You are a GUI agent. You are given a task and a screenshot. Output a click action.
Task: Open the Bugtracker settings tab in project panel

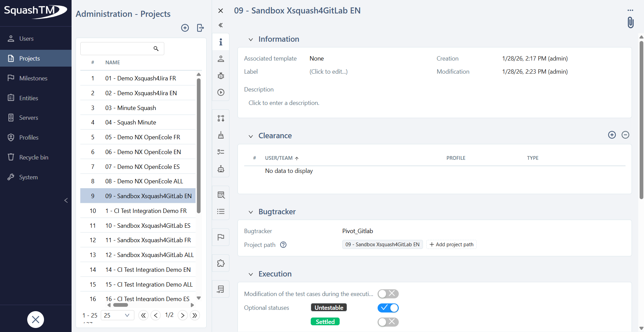click(x=221, y=76)
